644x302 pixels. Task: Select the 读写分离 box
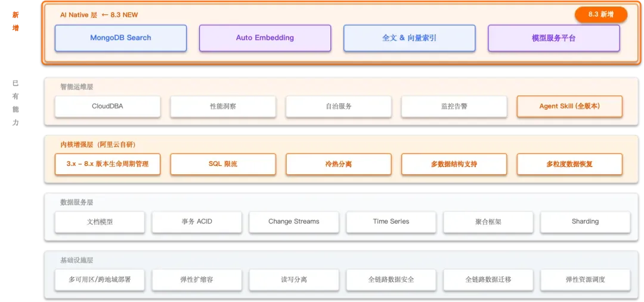pos(294,280)
